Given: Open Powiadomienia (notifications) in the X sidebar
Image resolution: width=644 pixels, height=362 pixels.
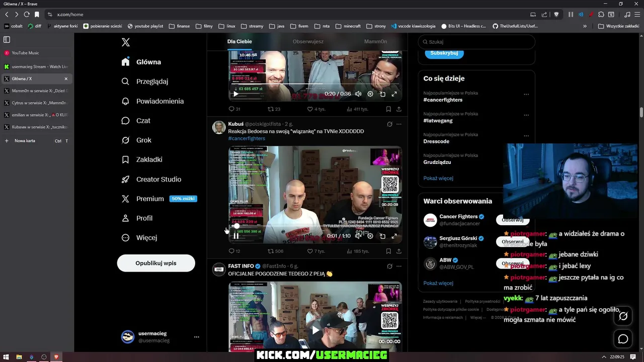Looking at the screenshot, I should point(152,101).
